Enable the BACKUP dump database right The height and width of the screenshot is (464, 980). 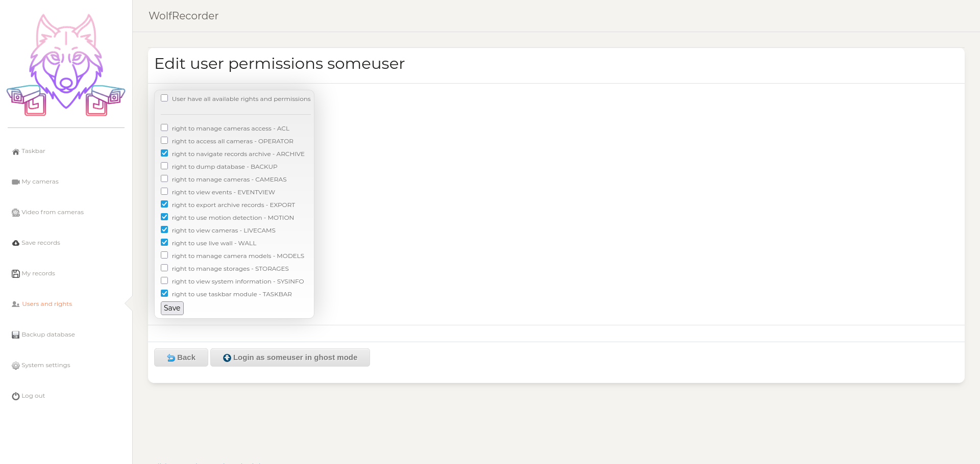tap(164, 166)
